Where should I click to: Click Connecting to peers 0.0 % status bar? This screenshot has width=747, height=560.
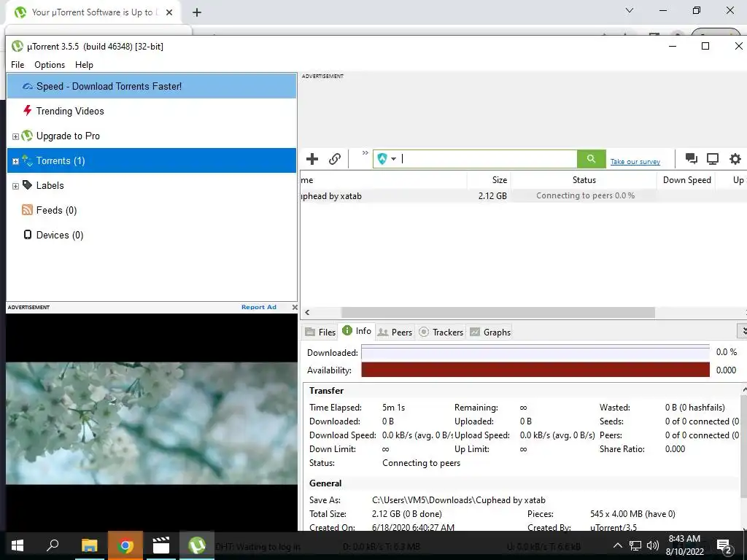click(585, 195)
